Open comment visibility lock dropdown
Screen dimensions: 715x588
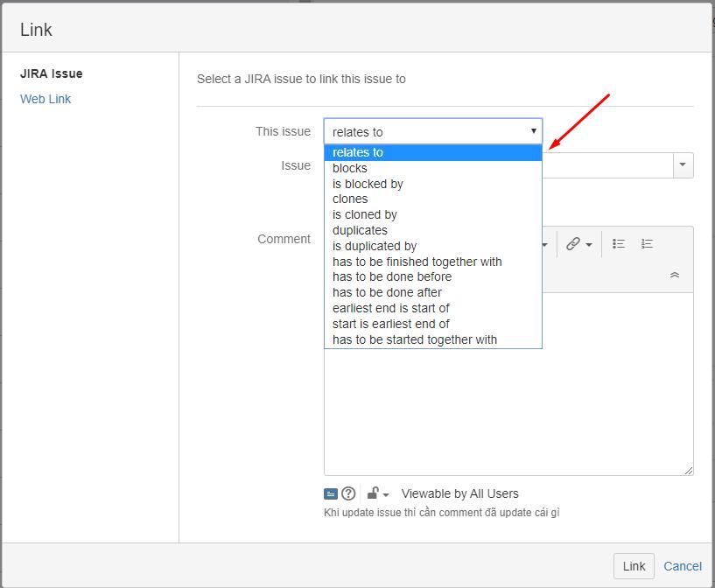coord(378,493)
